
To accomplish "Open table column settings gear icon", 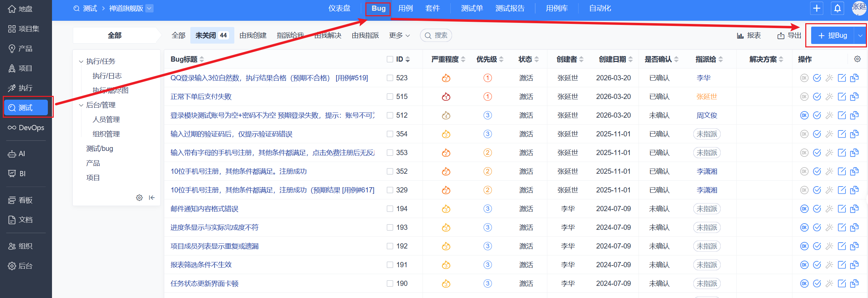I will pos(857,59).
